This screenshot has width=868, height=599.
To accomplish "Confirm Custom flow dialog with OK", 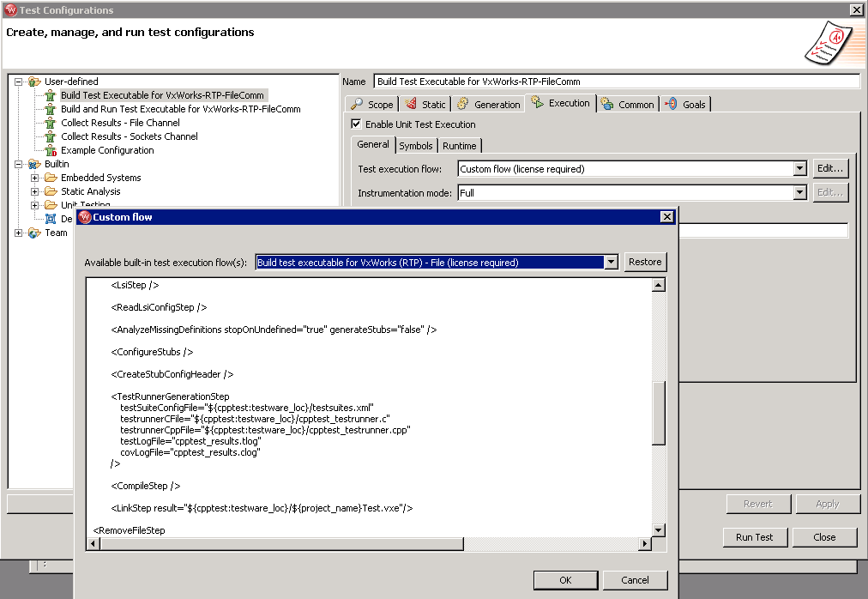I will (565, 580).
